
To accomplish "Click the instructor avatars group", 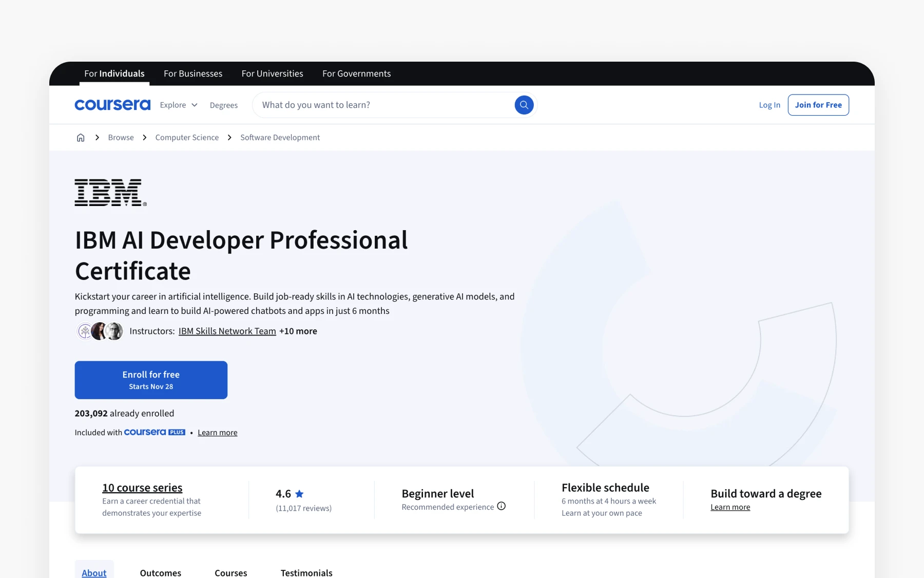I will tap(100, 331).
